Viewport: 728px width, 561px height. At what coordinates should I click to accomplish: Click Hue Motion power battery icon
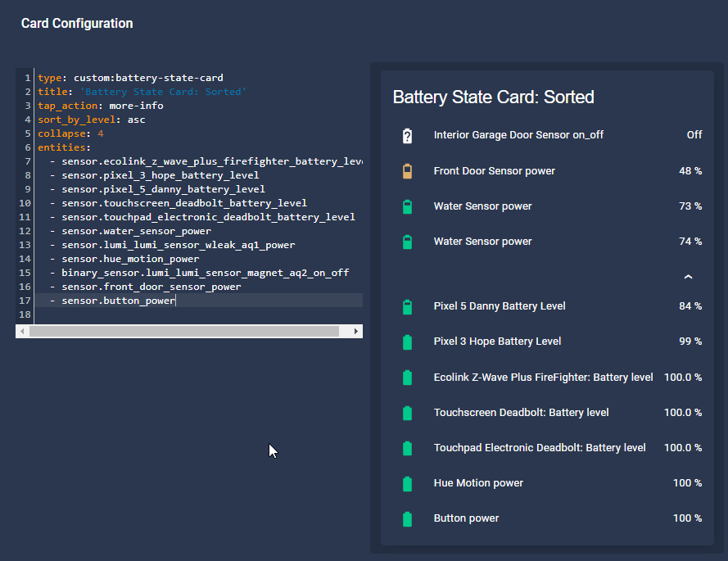click(407, 483)
